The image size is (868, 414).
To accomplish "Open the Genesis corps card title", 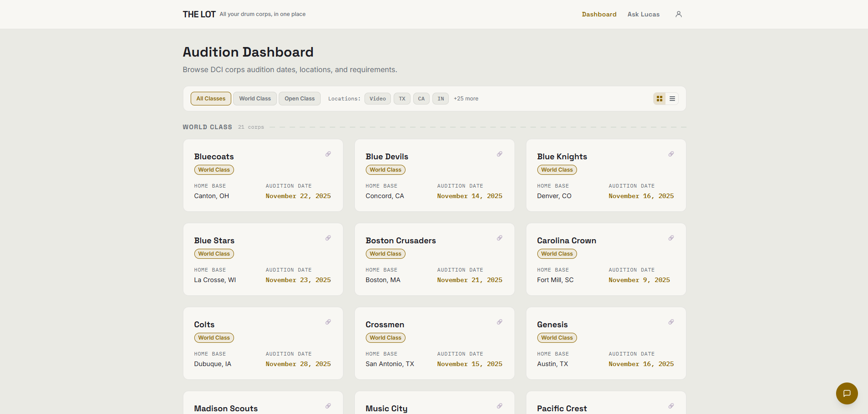I will tap(552, 325).
